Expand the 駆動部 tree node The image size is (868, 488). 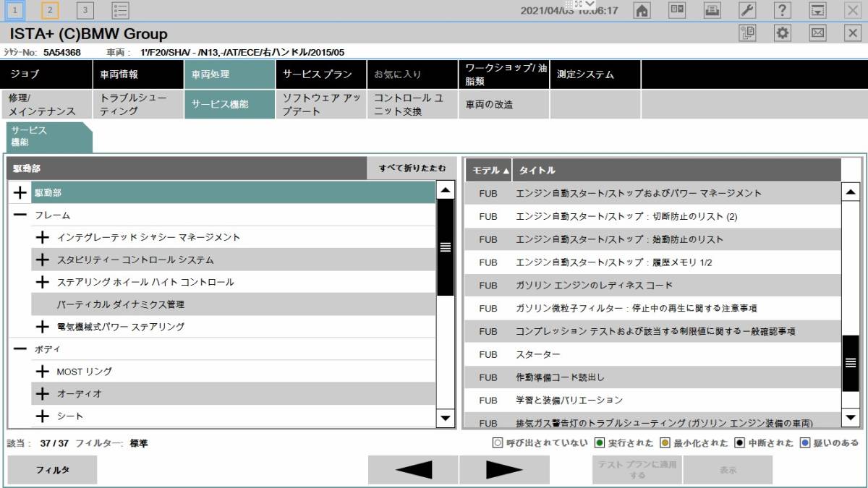(x=19, y=193)
